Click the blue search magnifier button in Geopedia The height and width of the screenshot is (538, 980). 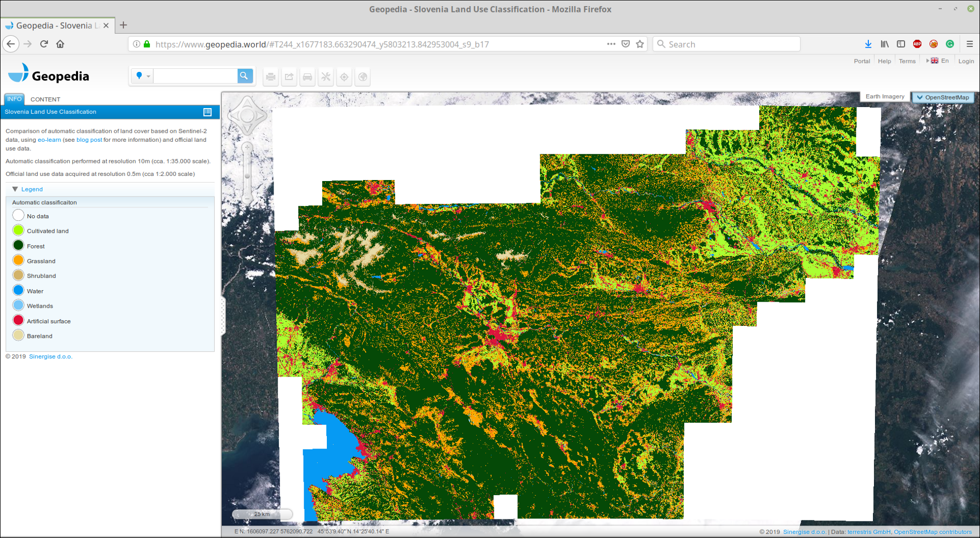[245, 76]
